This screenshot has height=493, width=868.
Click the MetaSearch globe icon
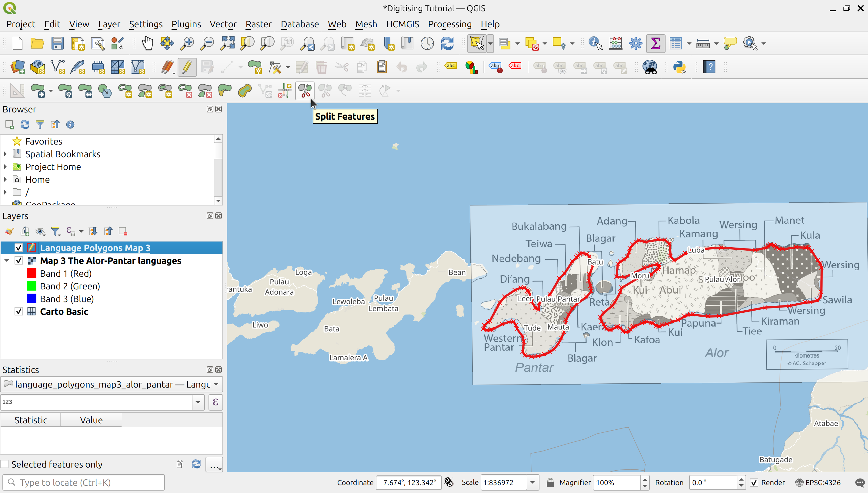click(650, 67)
